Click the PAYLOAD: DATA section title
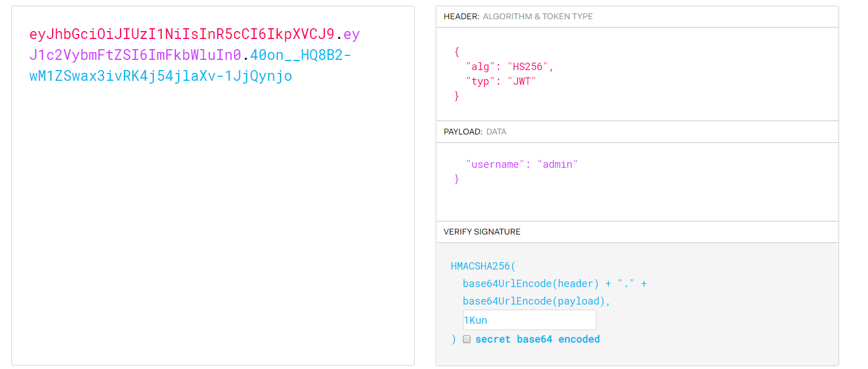The width and height of the screenshot is (868, 369). coord(475,132)
